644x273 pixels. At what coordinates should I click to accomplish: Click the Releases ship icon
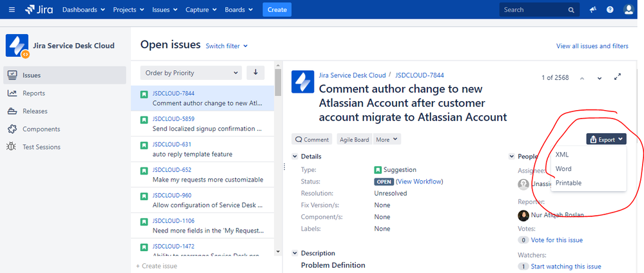12,111
